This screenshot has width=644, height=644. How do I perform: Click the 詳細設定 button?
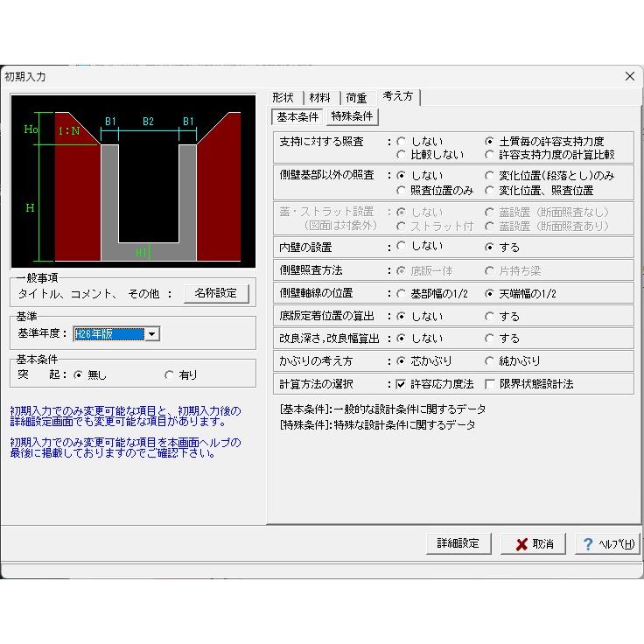458,543
